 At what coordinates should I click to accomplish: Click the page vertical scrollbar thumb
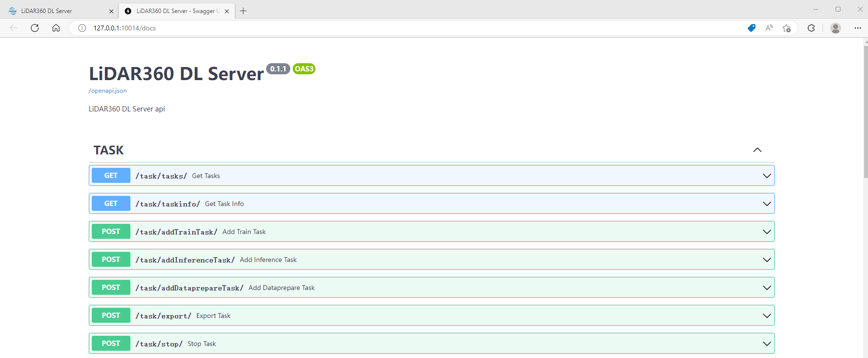click(866, 111)
